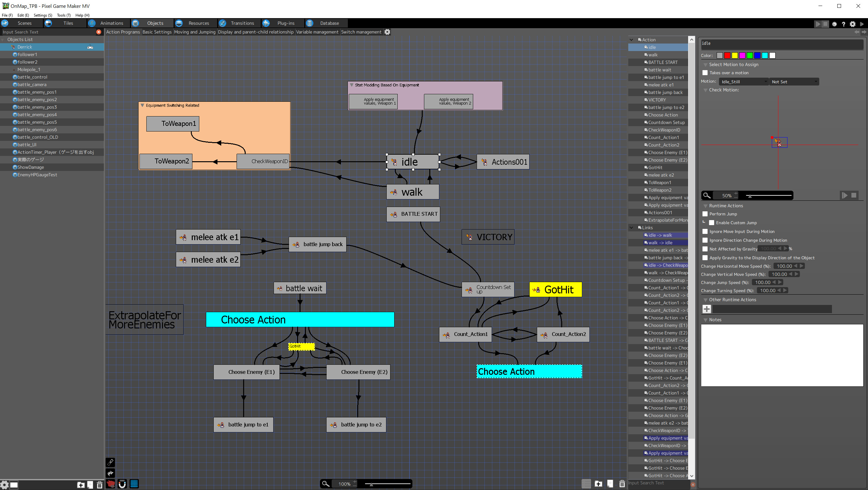
Task: Open the Database section icon
Action: click(x=310, y=23)
